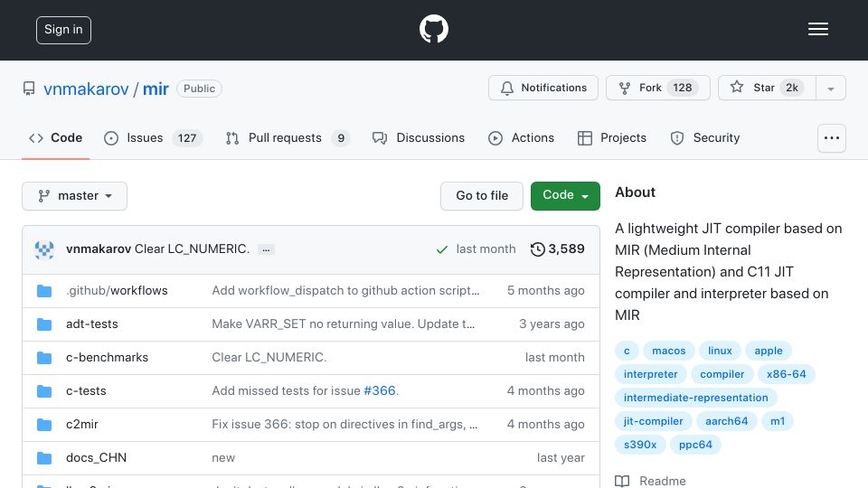Click the Sign in button

pyautogui.click(x=63, y=30)
